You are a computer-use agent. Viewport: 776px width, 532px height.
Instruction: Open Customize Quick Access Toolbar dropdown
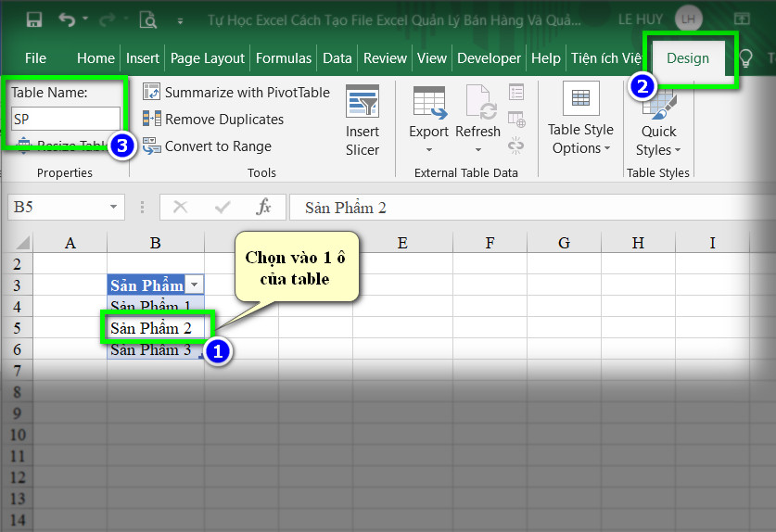[180, 21]
